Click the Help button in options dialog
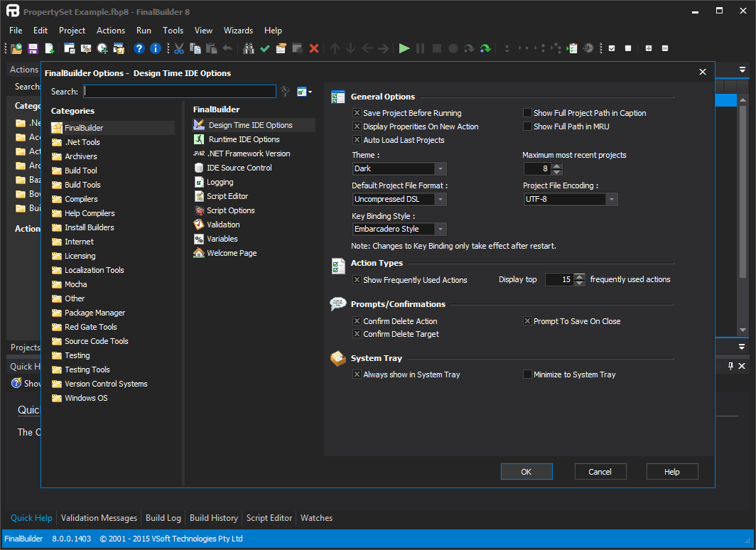The width and height of the screenshot is (756, 550). [672, 471]
